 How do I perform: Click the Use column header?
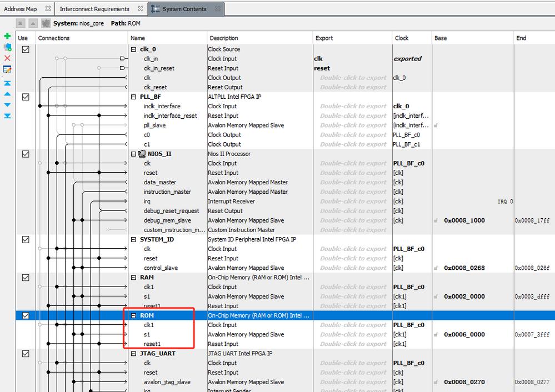(25, 38)
